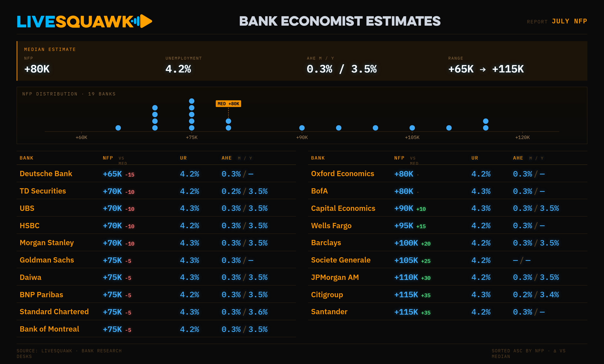Click the "BofA" bank name

tap(319, 191)
